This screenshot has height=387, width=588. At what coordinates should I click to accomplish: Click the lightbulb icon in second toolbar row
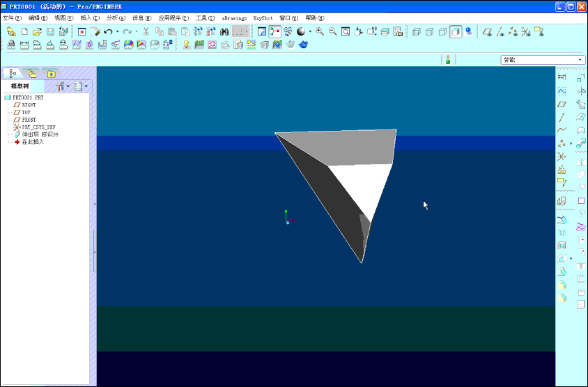click(x=187, y=45)
